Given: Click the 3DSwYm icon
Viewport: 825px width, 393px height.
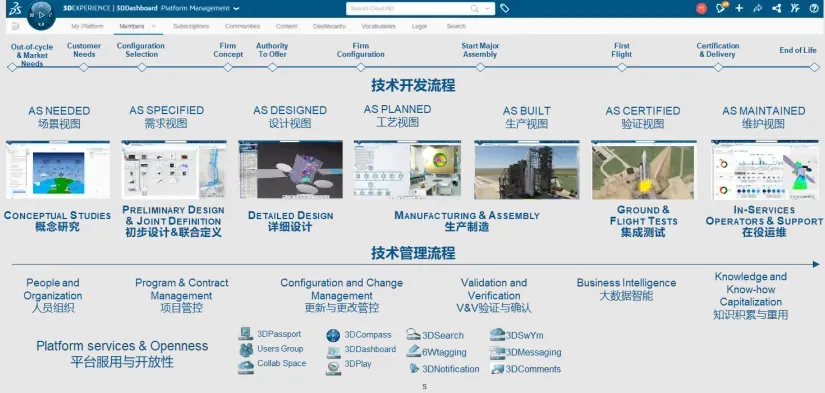Looking at the screenshot, I should [x=497, y=335].
